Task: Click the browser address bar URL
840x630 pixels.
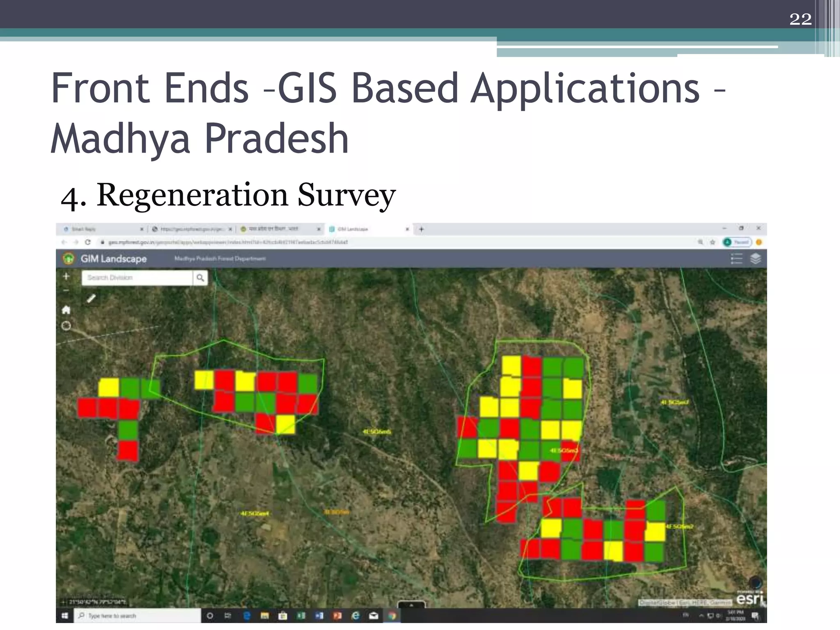Action: point(228,242)
